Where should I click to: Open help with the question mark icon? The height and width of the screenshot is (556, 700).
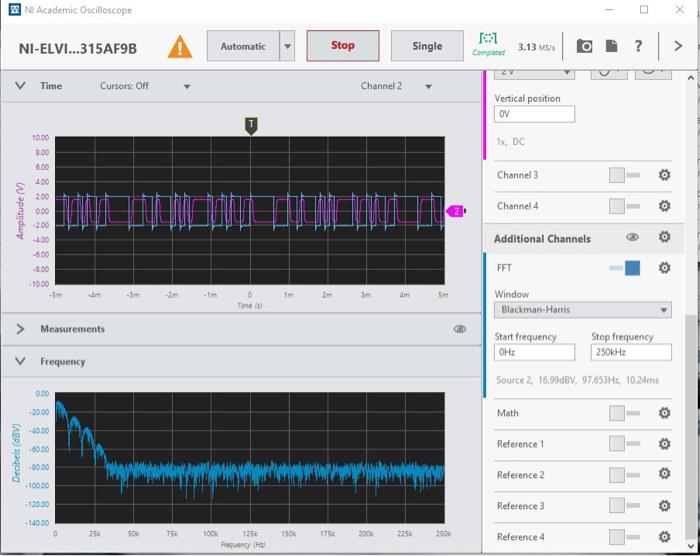[638, 46]
